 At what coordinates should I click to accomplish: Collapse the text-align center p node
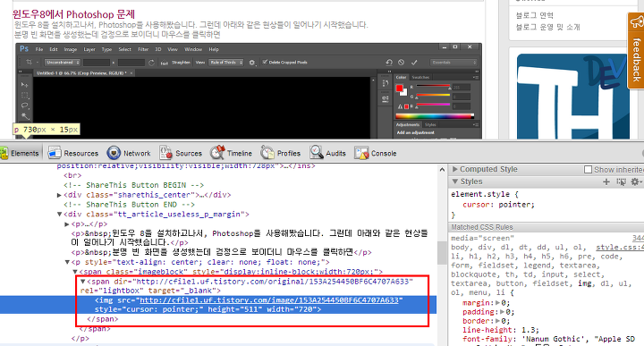pos(67,262)
